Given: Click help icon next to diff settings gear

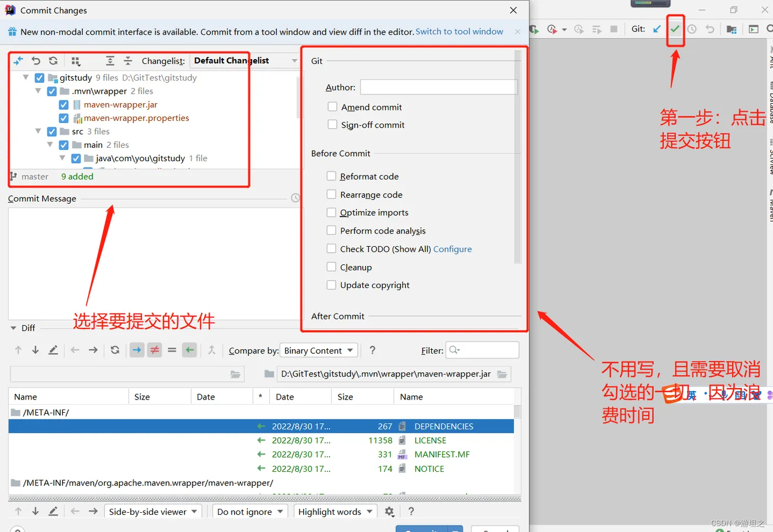Looking at the screenshot, I should point(411,512).
